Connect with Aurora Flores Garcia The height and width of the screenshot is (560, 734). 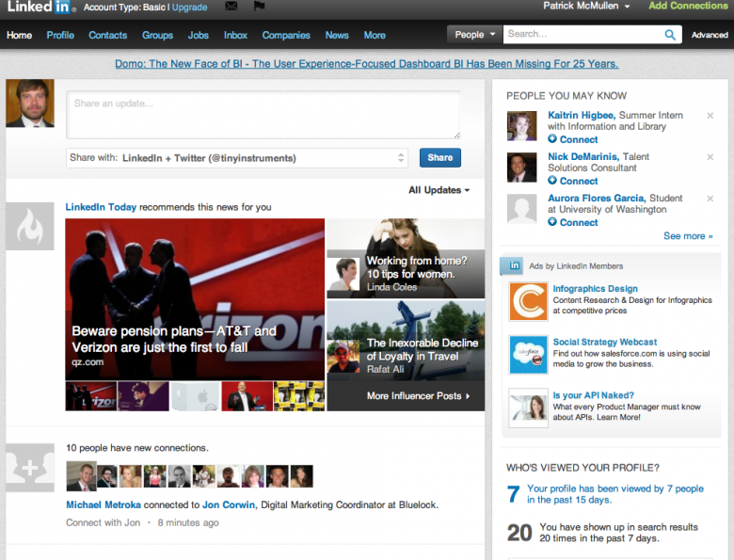573,222
